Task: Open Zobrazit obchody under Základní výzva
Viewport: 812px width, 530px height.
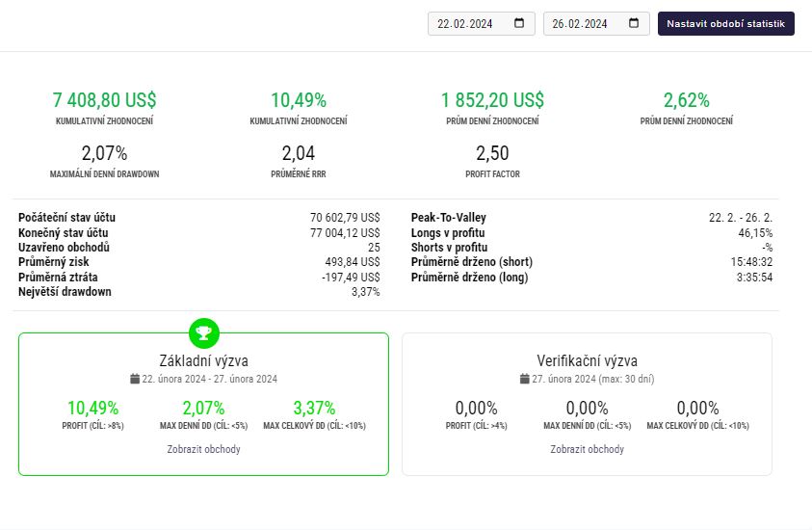Action: (x=203, y=449)
